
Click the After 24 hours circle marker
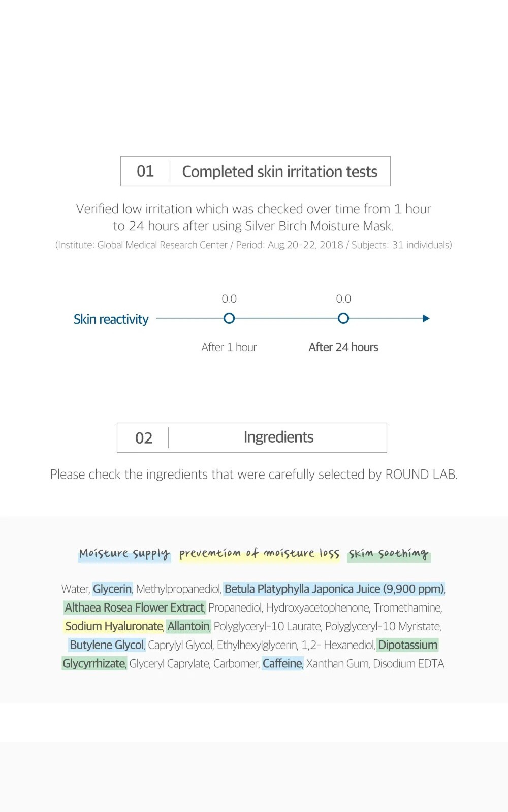(x=343, y=318)
